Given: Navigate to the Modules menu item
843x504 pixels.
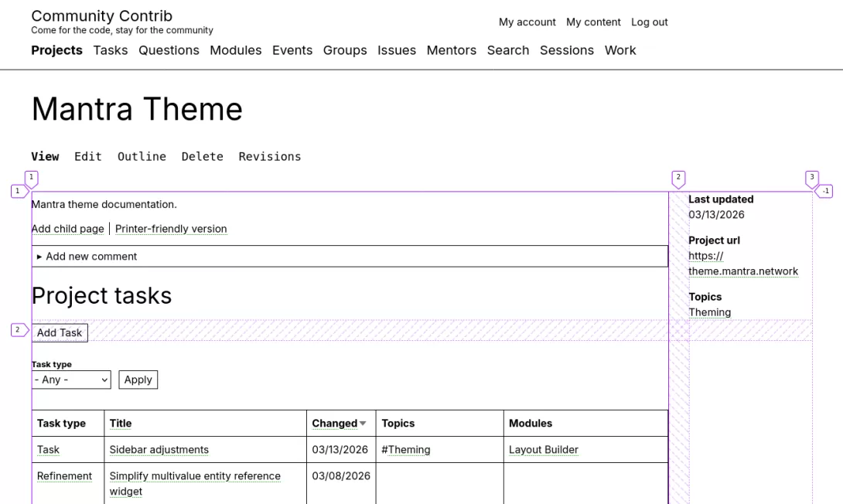Looking at the screenshot, I should coord(235,50).
